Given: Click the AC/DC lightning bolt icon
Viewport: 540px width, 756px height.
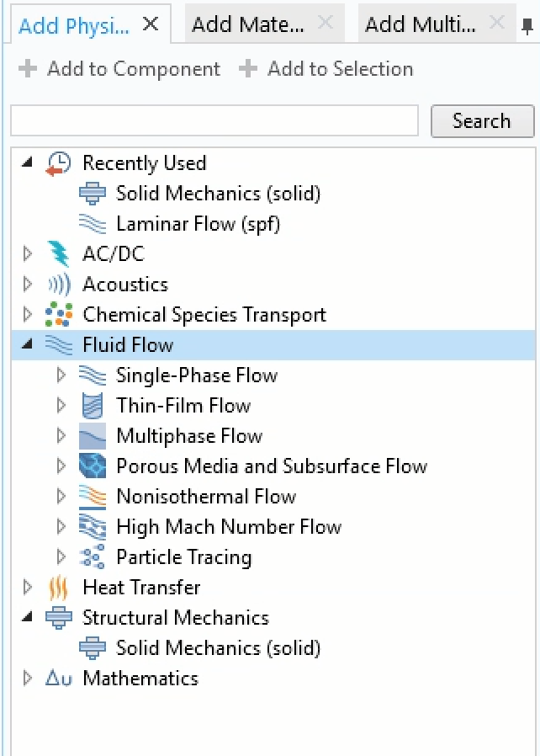Looking at the screenshot, I should [58, 253].
